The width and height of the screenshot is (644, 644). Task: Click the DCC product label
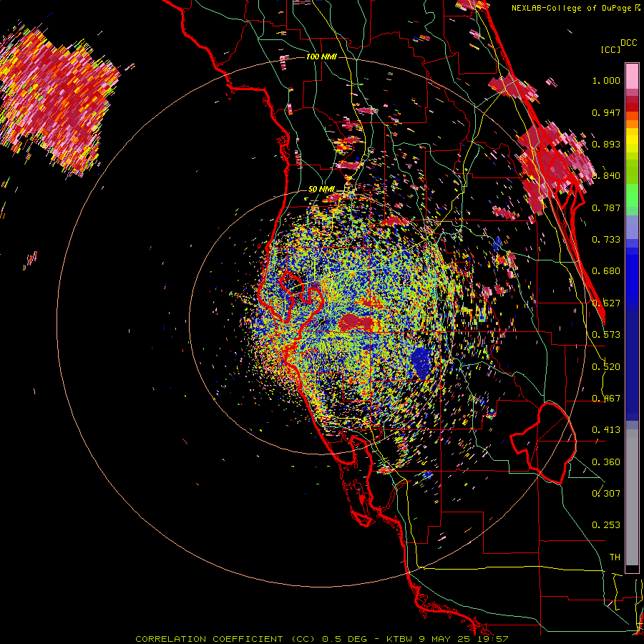pyautogui.click(x=628, y=43)
